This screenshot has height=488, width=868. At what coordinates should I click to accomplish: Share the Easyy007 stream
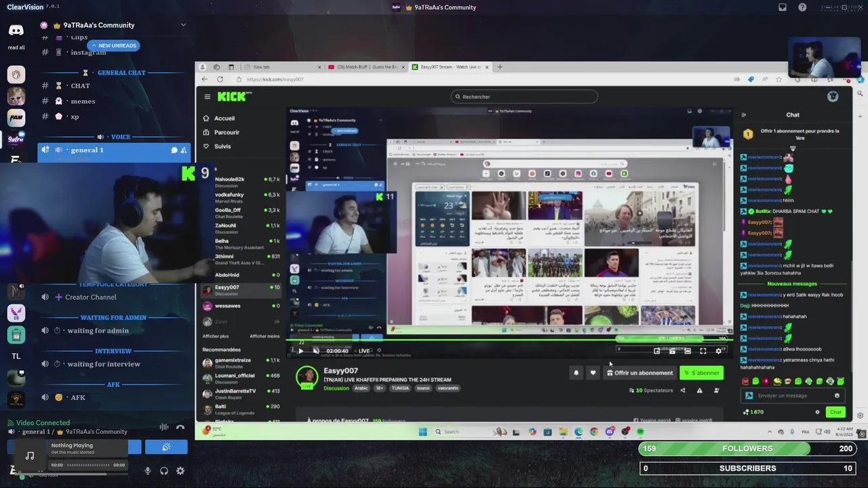tap(683, 390)
